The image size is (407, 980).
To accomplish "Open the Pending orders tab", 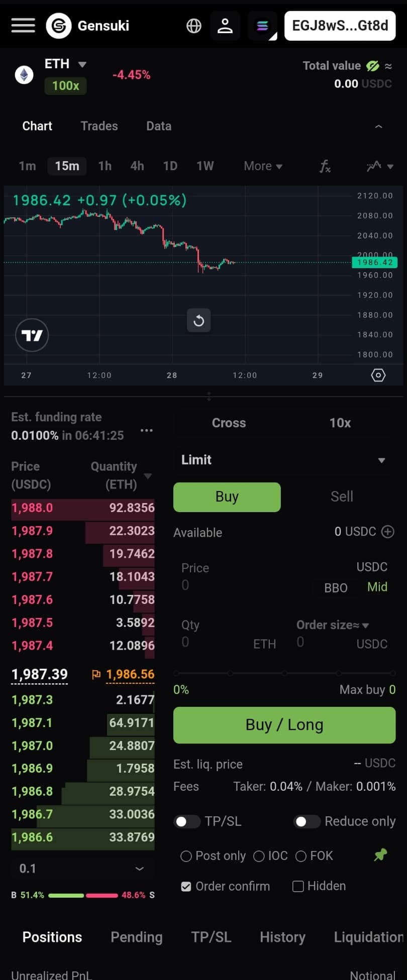I will (x=137, y=937).
